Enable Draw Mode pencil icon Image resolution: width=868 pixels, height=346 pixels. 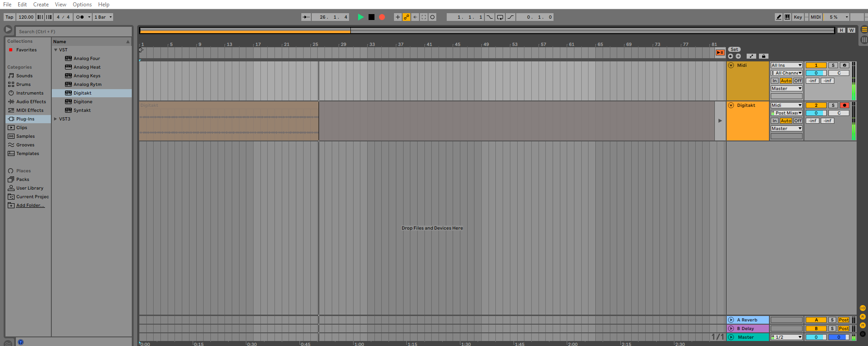tap(778, 17)
